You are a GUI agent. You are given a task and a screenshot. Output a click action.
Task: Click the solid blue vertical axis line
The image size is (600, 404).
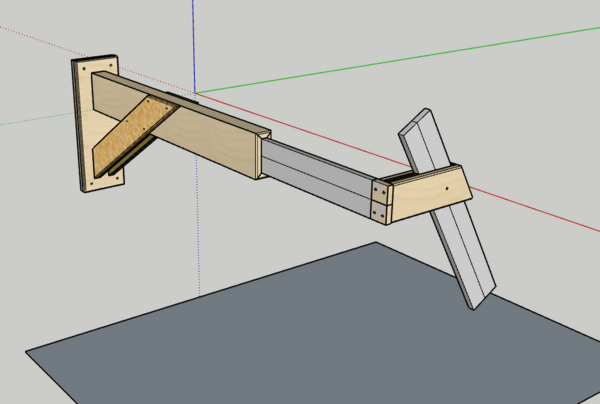click(197, 40)
